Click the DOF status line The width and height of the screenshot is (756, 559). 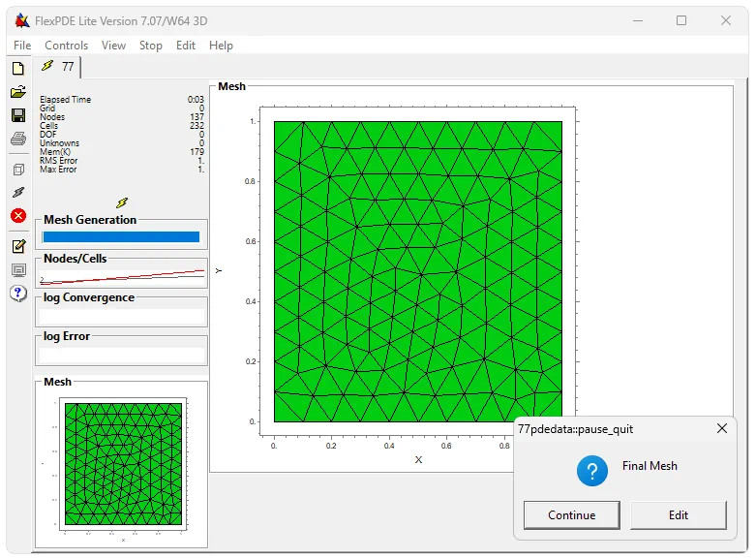[x=122, y=135]
